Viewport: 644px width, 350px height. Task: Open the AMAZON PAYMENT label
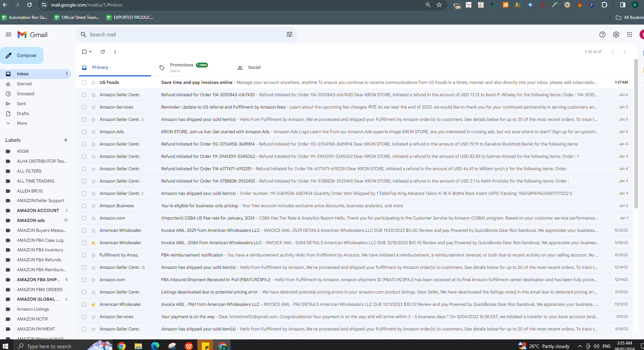pyautogui.click(x=36, y=329)
